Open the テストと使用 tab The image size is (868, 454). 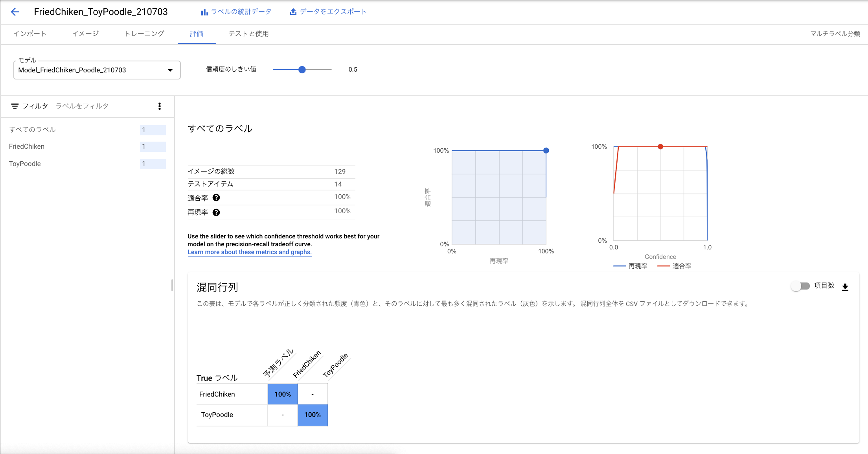pyautogui.click(x=248, y=34)
